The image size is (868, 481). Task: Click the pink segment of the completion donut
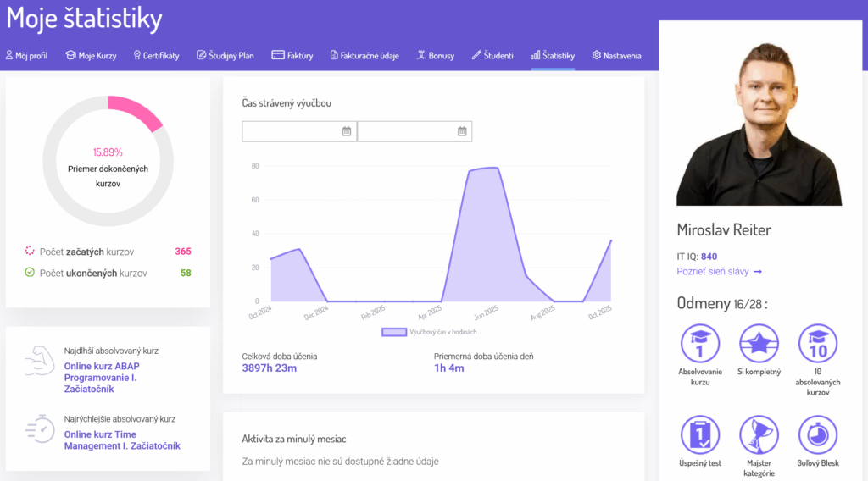[137, 112]
